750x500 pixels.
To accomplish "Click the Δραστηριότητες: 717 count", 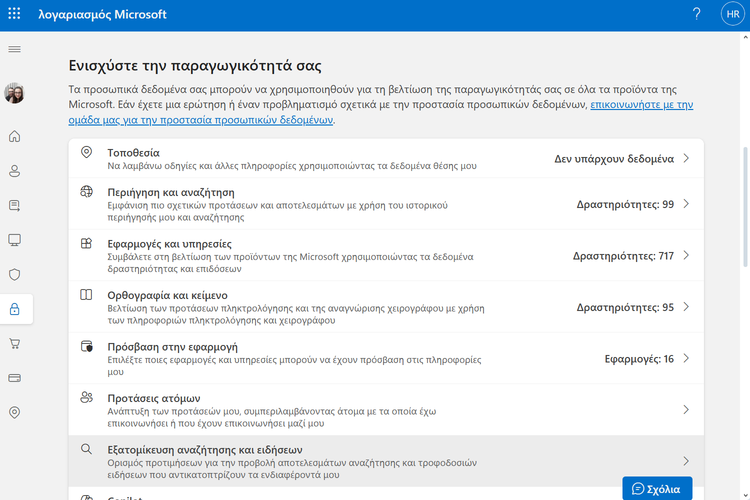I will 624,256.
